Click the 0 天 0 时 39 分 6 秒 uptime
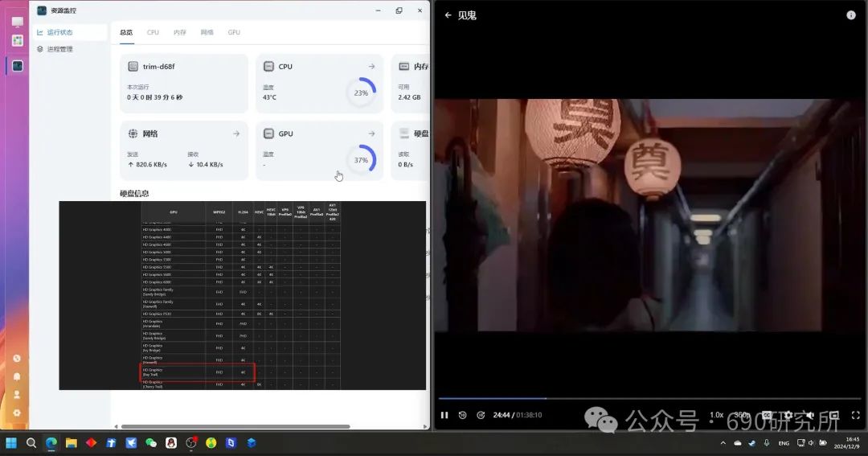This screenshot has height=456, width=868. [x=154, y=97]
